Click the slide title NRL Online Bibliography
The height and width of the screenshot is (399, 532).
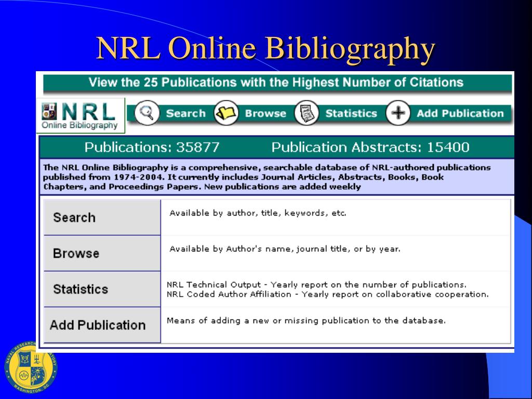[x=265, y=48]
